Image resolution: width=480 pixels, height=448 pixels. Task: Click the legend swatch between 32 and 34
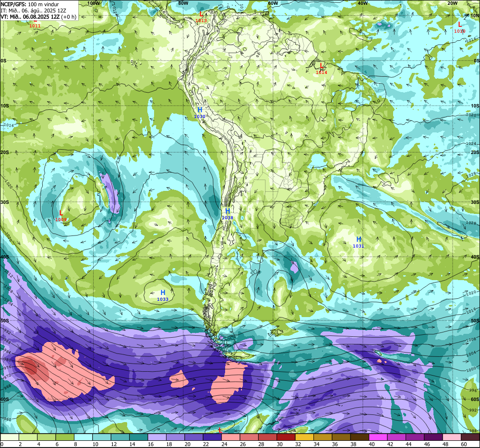[304, 437]
